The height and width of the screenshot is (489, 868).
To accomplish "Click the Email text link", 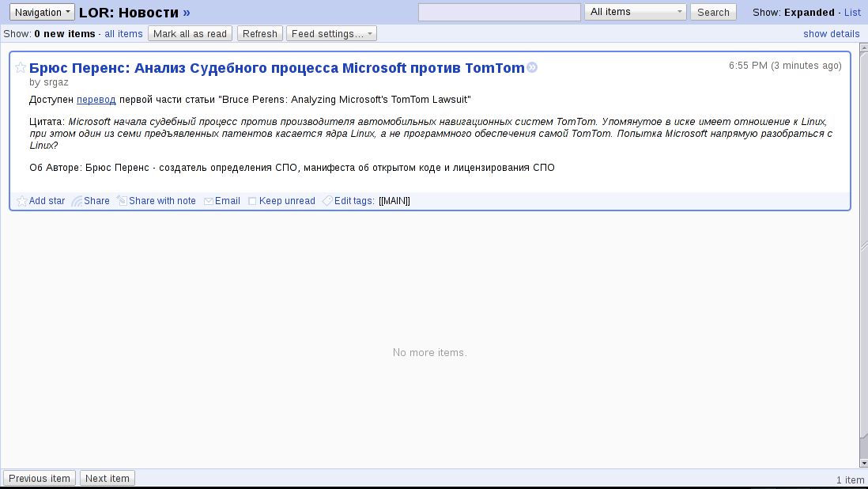I will pos(228,201).
